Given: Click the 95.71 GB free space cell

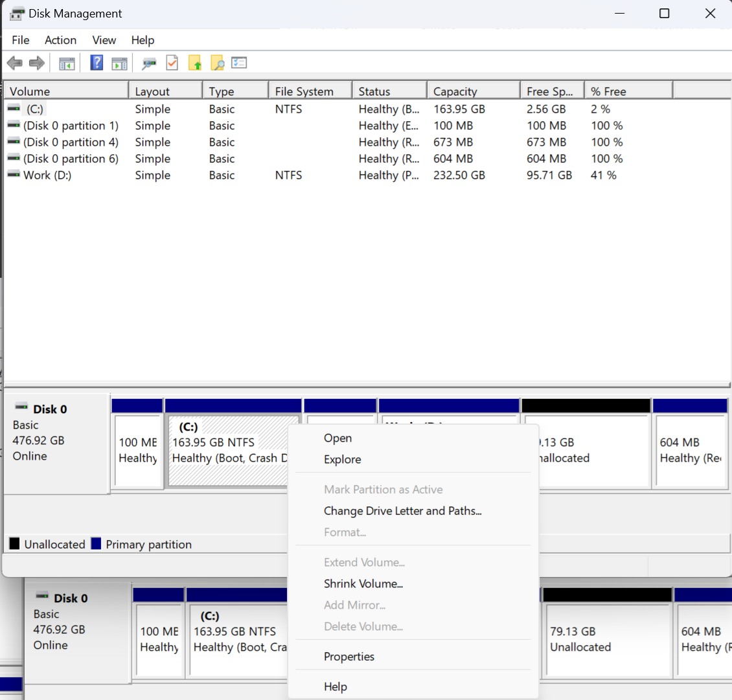Looking at the screenshot, I should coord(549,175).
